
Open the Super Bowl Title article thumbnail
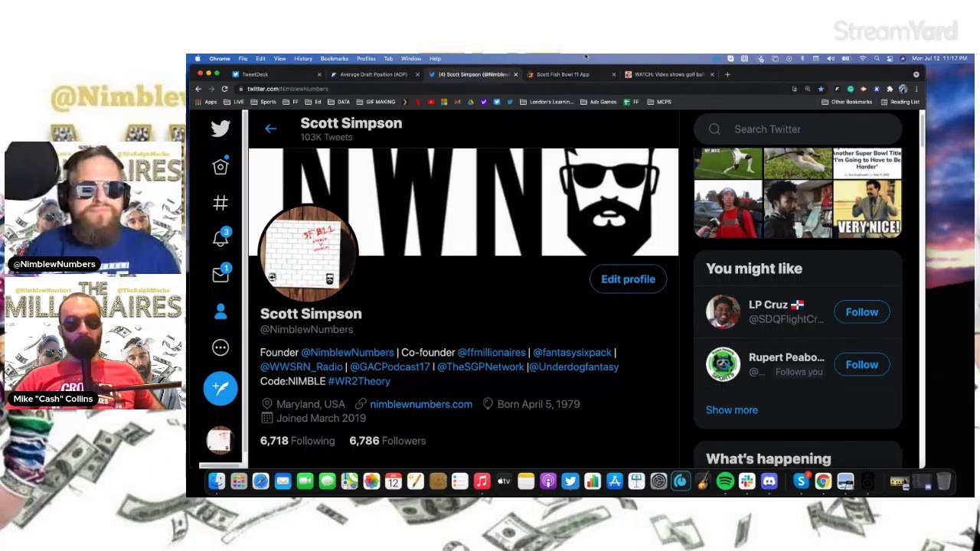(x=867, y=164)
